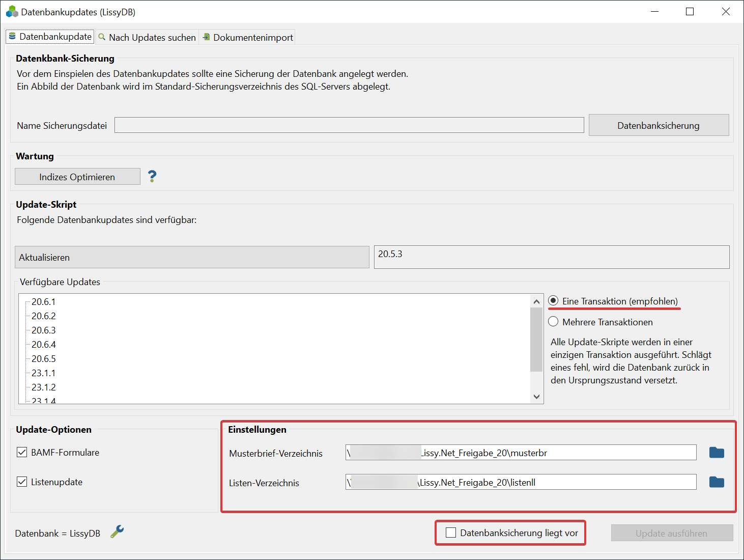The width and height of the screenshot is (744, 560).
Task: Browse folder for Musterbrief-Verzeichnis
Action: pos(717,453)
